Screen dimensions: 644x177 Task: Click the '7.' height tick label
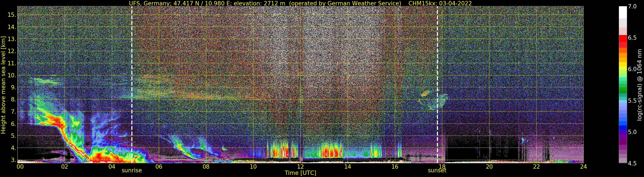pos(14,112)
